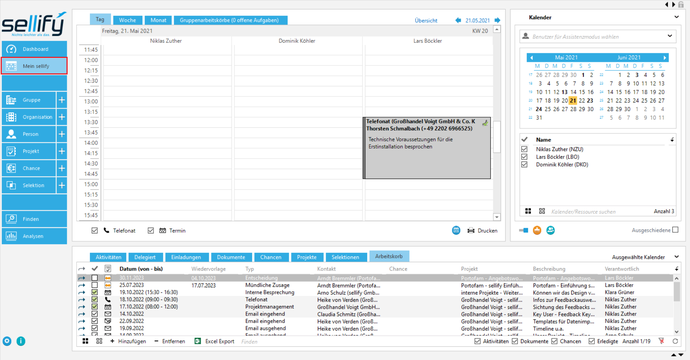Click the orange round icon below calendar list
The image size is (690, 360).
click(537, 230)
